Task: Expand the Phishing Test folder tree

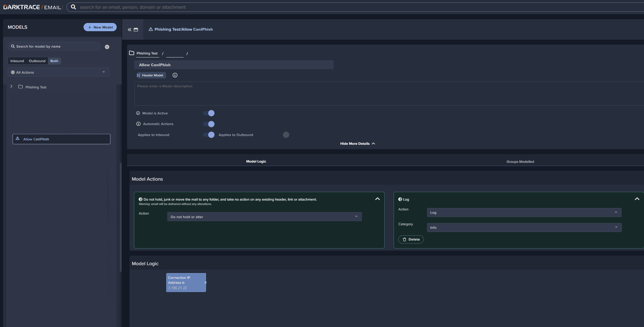Action: [11, 86]
